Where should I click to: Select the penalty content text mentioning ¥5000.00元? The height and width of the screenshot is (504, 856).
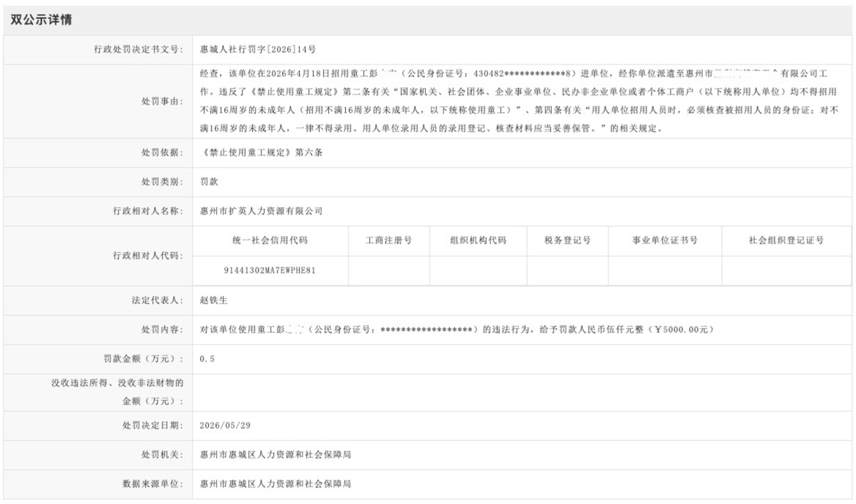tap(457, 330)
